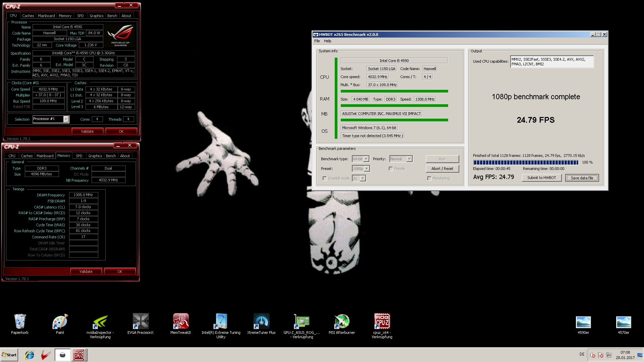This screenshot has width=644, height=362.
Task: Open the Overkill 2x dropdown
Action: [x=359, y=178]
